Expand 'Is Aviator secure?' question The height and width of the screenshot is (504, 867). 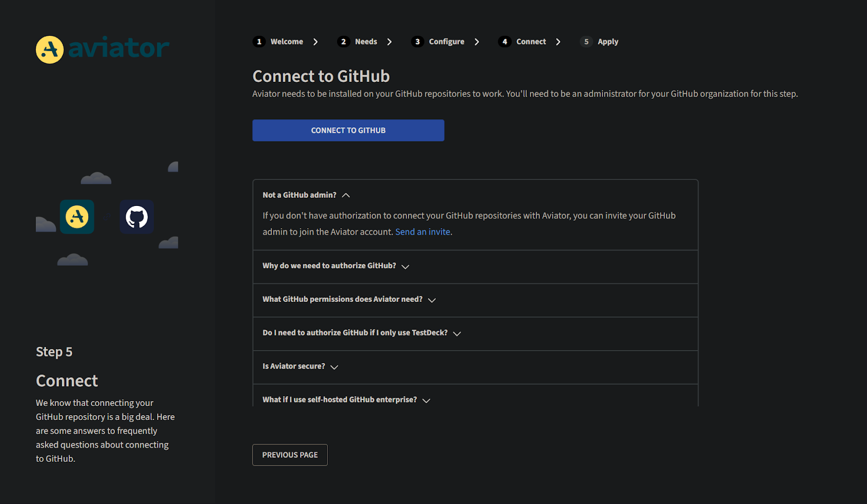[x=475, y=367]
